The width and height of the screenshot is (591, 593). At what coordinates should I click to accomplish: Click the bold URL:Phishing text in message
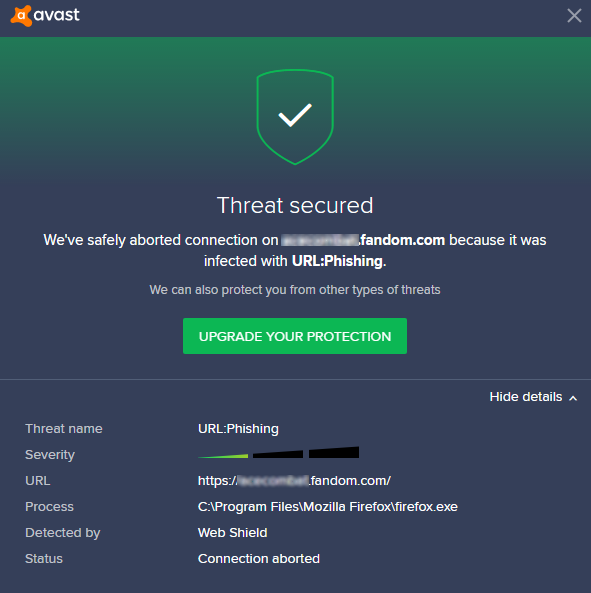click(337, 261)
